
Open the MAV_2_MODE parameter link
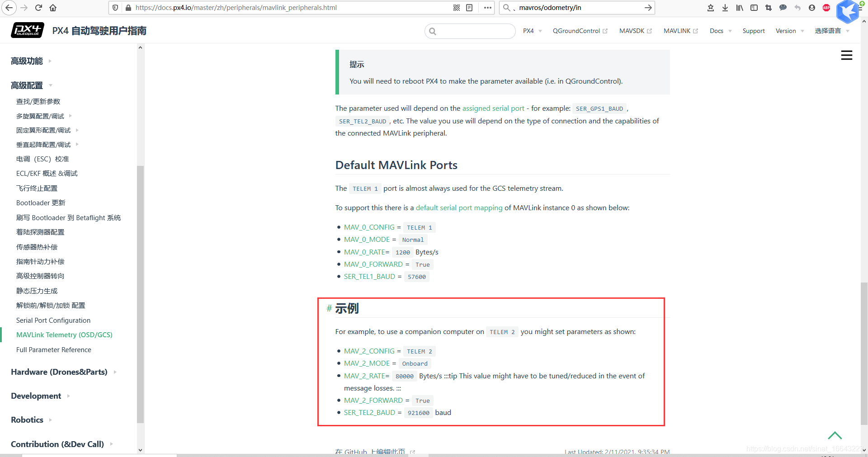(367, 363)
